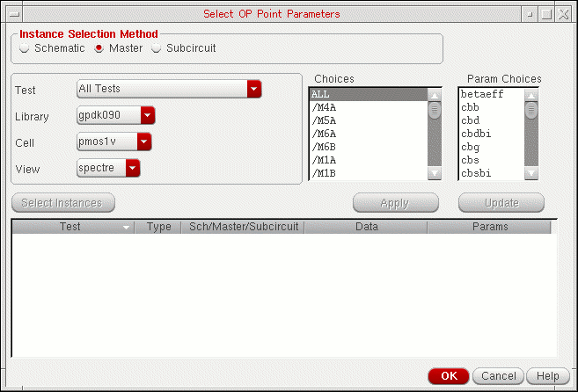This screenshot has height=392, width=578.
Task: Click the Cancel button
Action: [x=498, y=376]
